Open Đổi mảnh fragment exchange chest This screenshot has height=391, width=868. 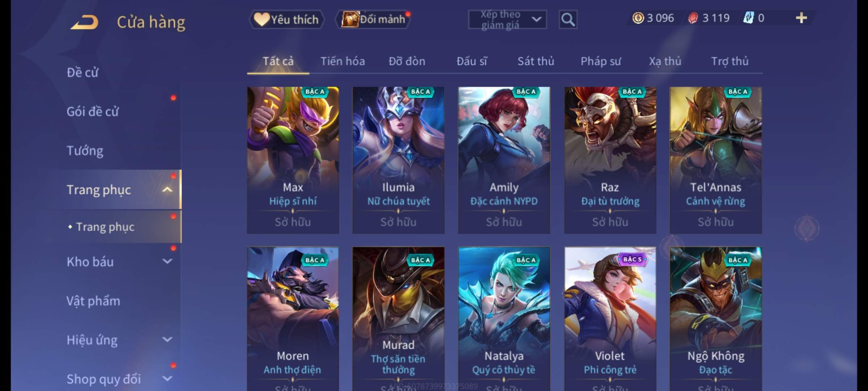point(373,19)
